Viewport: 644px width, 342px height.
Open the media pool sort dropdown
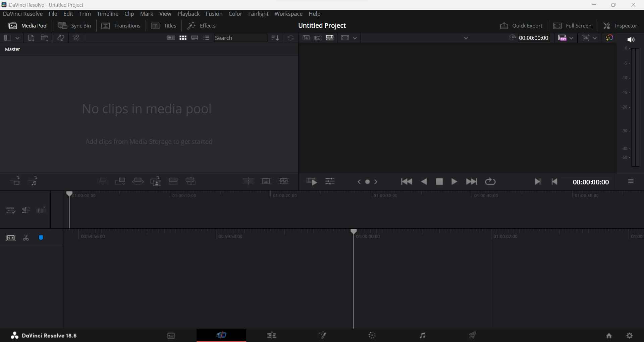point(275,38)
